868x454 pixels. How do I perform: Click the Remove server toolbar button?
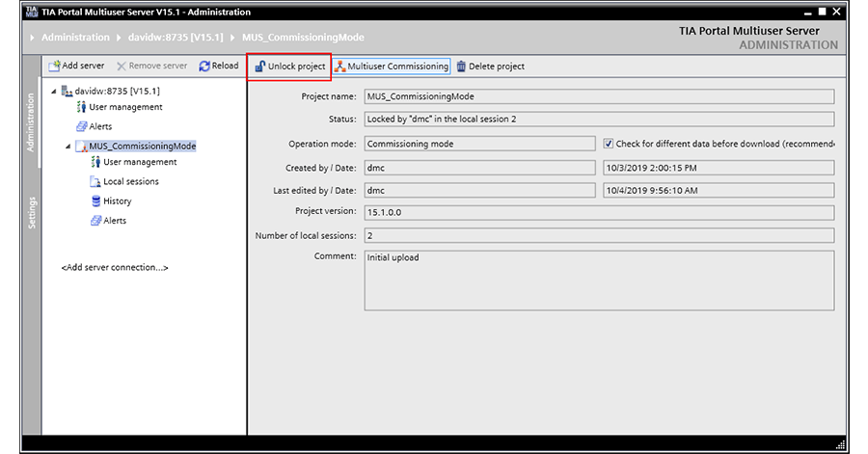(151, 66)
